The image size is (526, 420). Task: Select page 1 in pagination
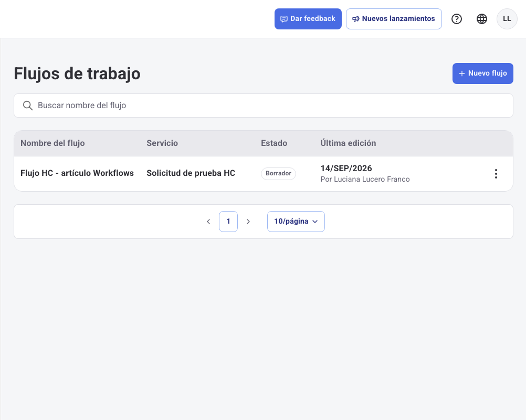[x=228, y=222]
